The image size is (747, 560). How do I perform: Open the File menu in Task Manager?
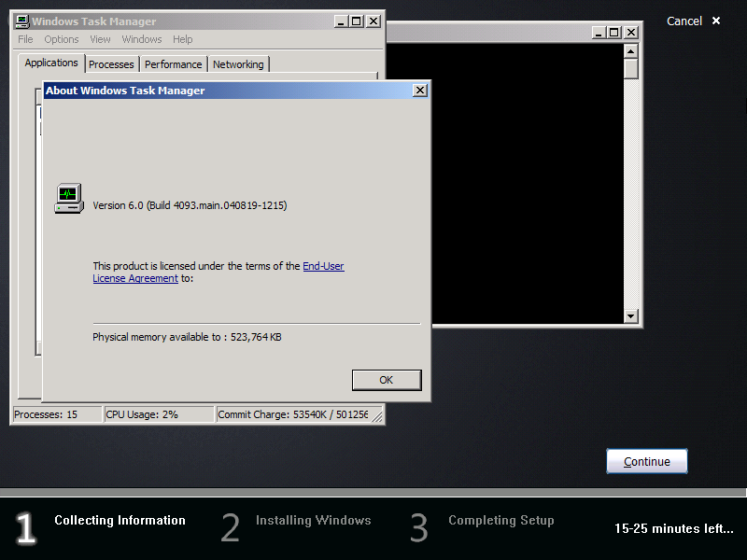pyautogui.click(x=25, y=39)
